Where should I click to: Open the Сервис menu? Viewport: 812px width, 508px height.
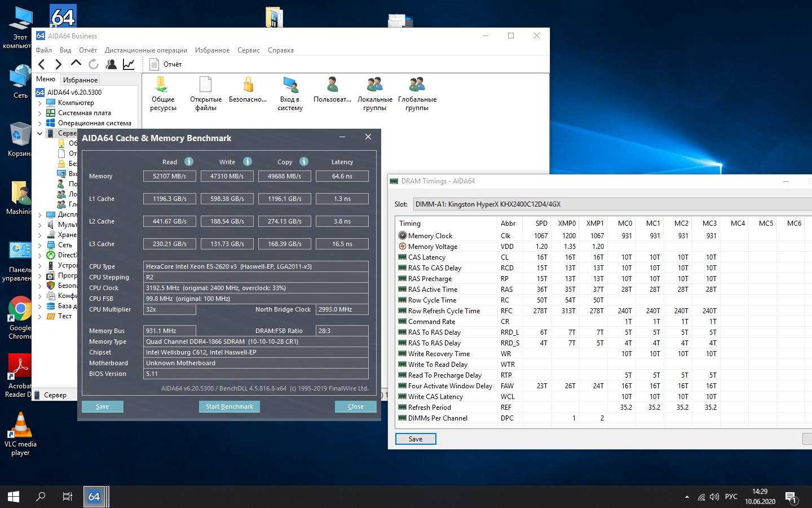(x=248, y=50)
